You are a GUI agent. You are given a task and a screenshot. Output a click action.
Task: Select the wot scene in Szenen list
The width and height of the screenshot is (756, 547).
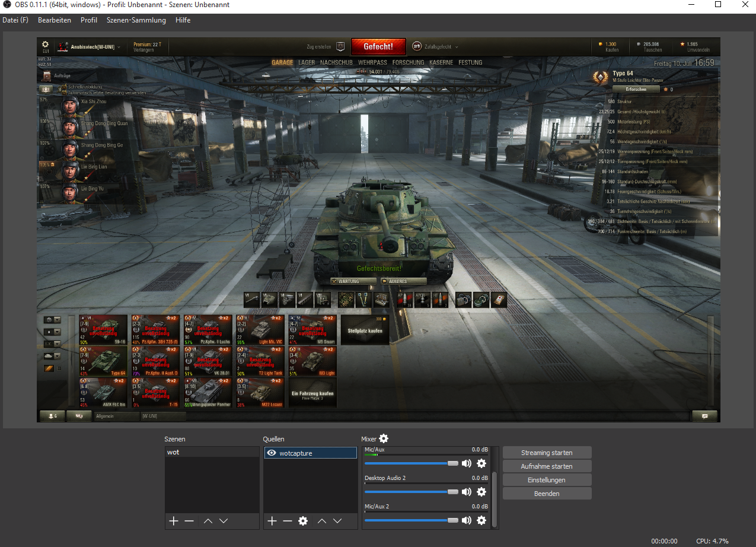point(212,452)
